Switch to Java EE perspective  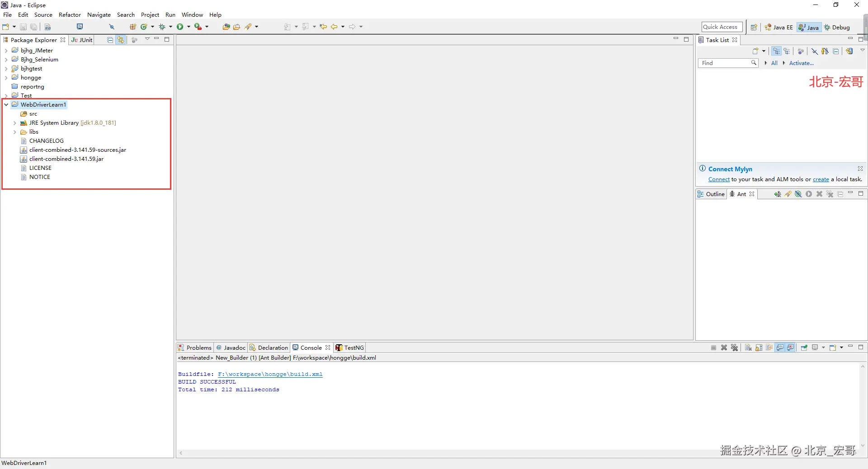(779, 27)
